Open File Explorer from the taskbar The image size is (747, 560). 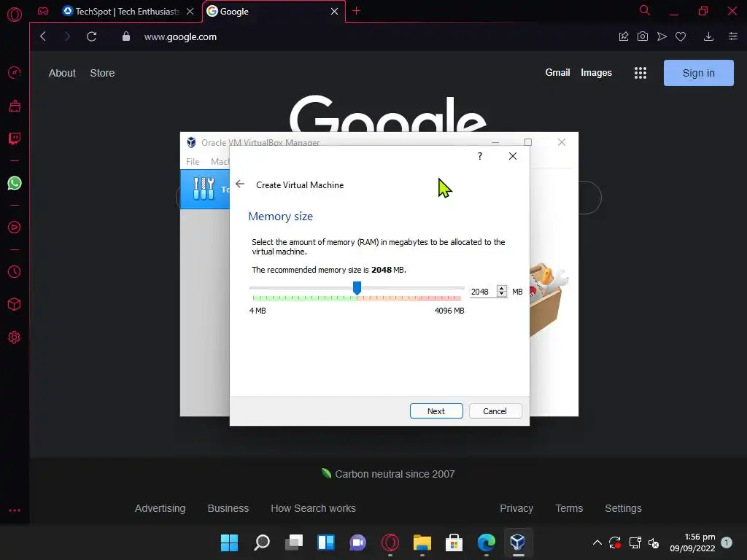coord(422,542)
